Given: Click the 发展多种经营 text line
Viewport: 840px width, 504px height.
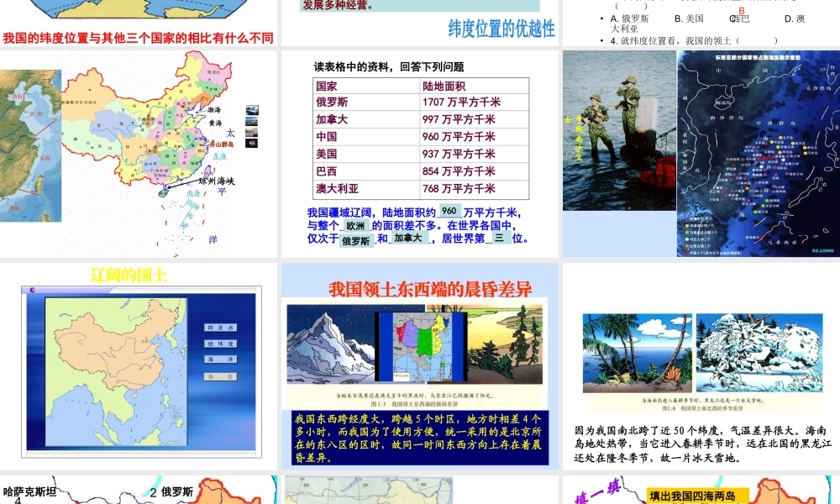Looking at the screenshot, I should (339, 5).
